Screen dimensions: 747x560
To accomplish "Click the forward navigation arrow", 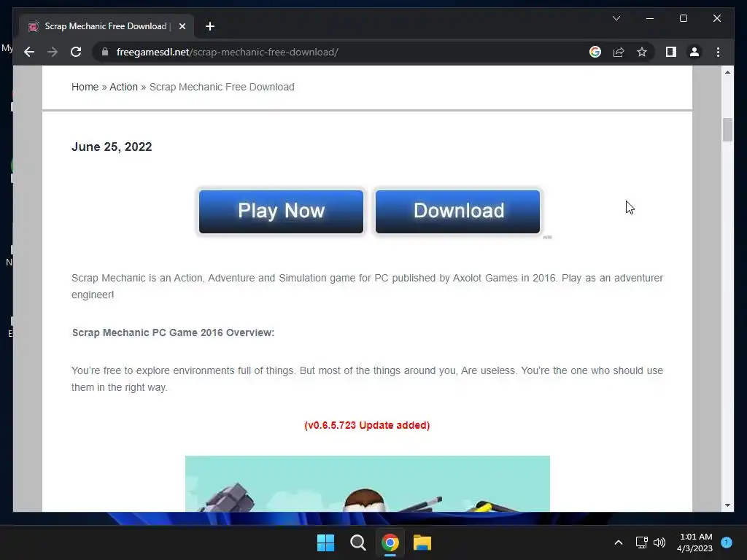I will (x=53, y=52).
